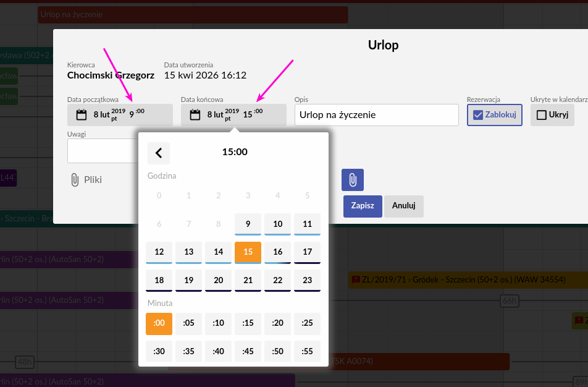Select minute :30 option
Viewport: 588px width, 387px height.
(x=159, y=351)
